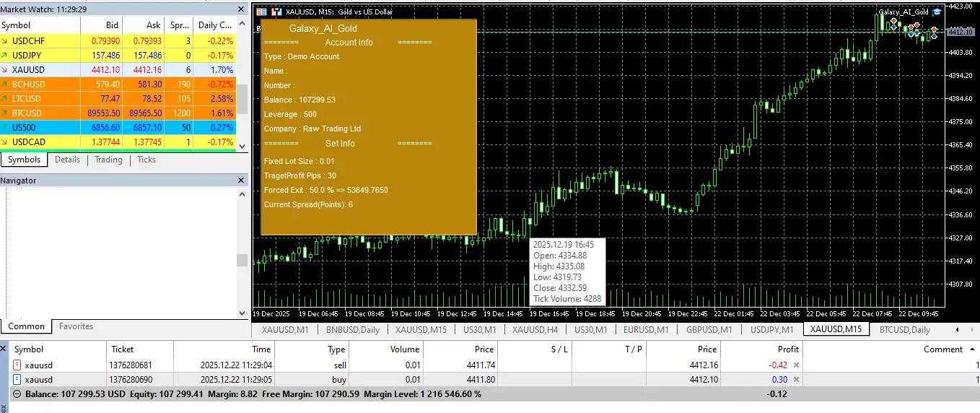Close the Market Watch panel
The width and height of the screenshot is (980, 413).
242,9
